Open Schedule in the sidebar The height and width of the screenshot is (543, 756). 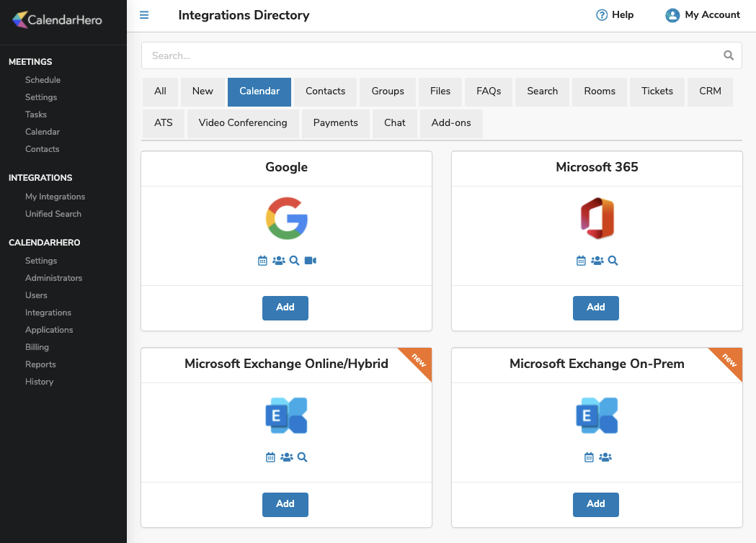pyautogui.click(x=43, y=80)
